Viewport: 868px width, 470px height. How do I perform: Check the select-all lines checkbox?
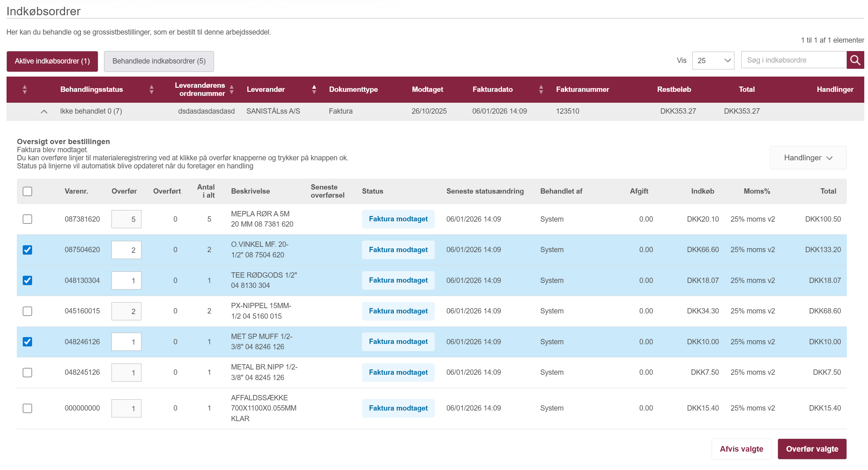27,191
